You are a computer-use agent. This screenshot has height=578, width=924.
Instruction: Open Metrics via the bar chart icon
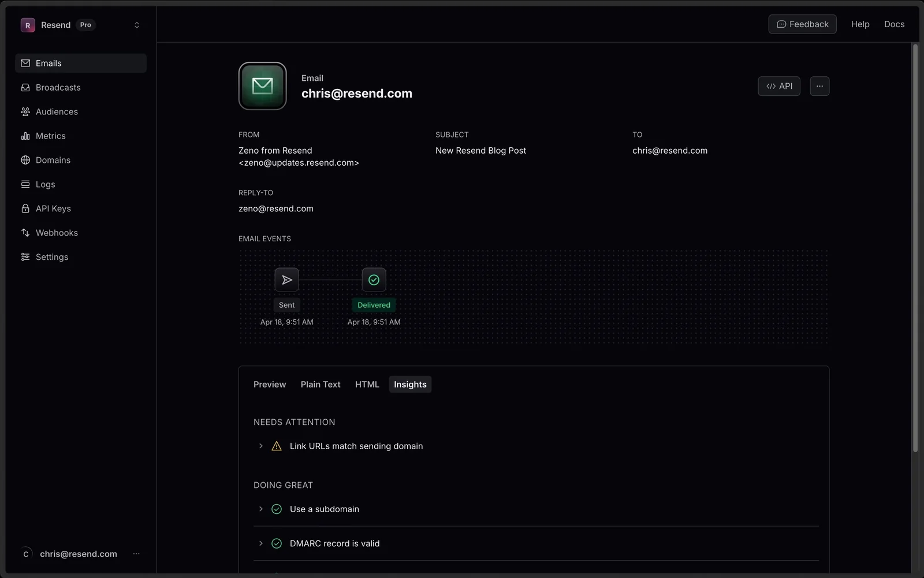click(x=25, y=136)
